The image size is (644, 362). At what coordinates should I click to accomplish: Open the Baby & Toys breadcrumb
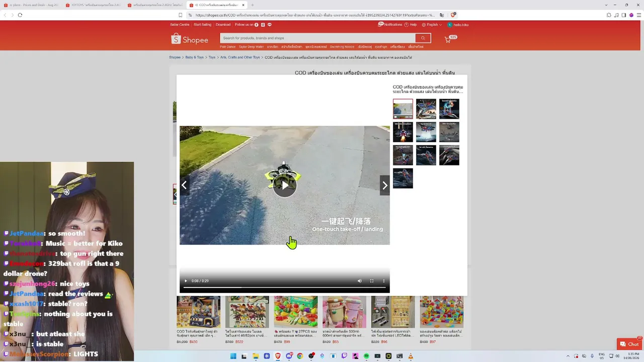(x=194, y=57)
